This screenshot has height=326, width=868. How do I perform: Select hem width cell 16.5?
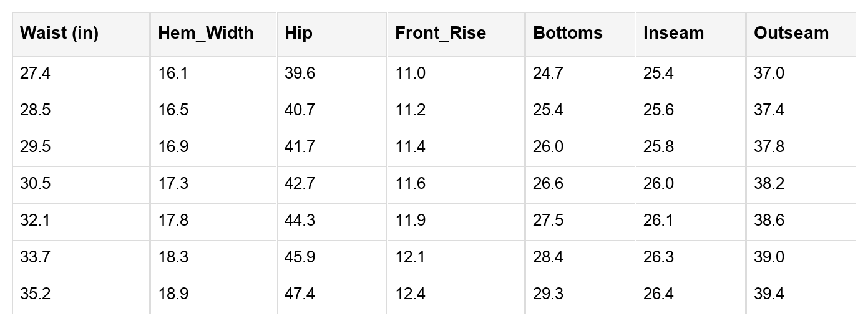[x=173, y=110]
